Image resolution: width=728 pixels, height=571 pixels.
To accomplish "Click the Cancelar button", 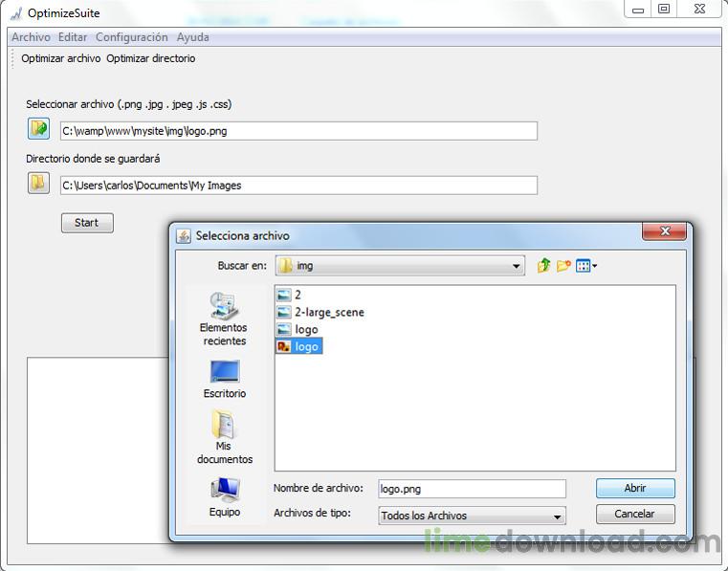I will point(635,514).
